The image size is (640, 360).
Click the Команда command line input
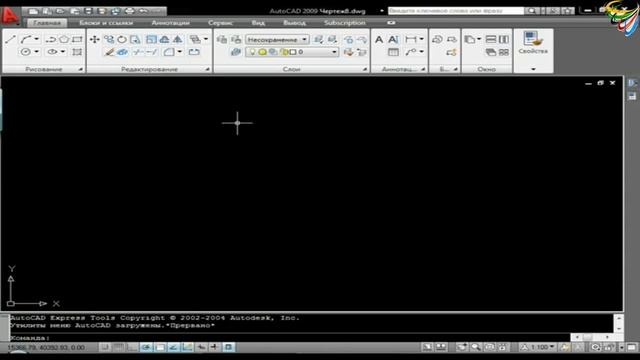289,338
